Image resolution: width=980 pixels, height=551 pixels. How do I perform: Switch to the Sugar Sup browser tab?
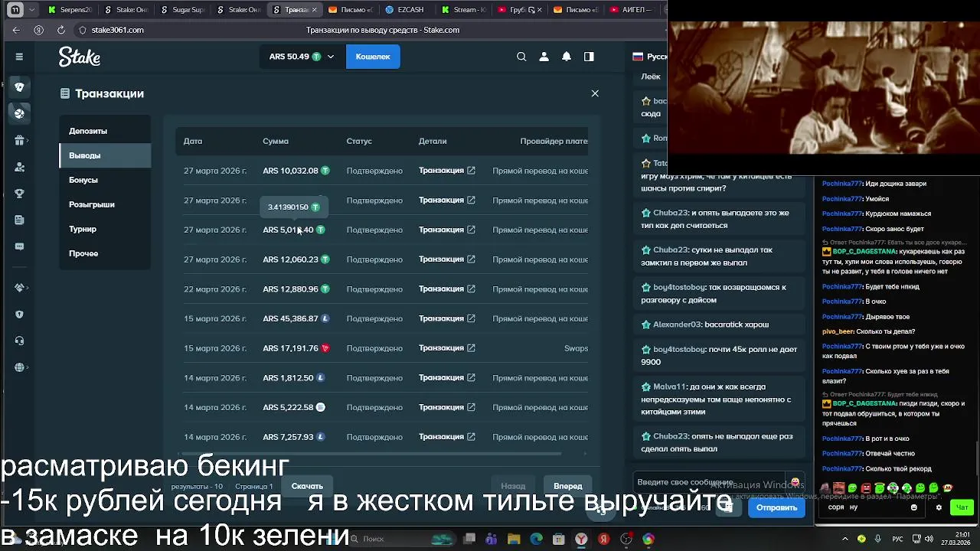pos(181,10)
